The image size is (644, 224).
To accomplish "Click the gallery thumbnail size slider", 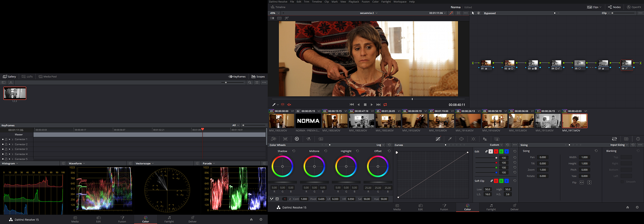I will point(226,82).
